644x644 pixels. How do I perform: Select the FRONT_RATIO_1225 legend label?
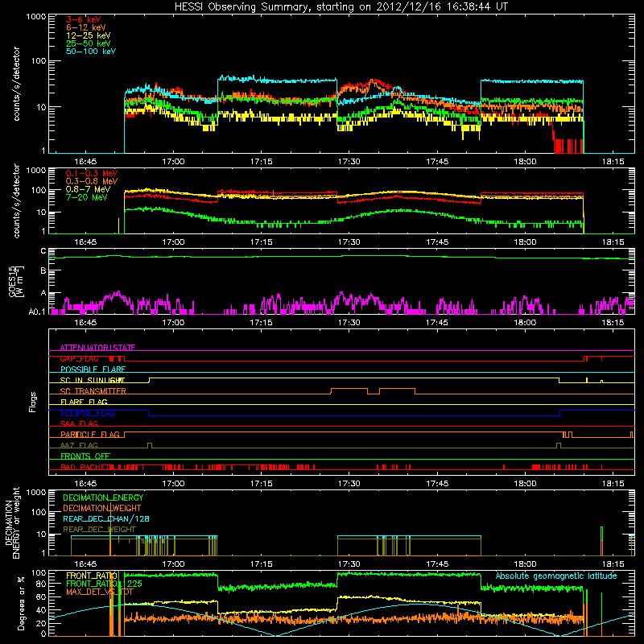[x=104, y=584]
